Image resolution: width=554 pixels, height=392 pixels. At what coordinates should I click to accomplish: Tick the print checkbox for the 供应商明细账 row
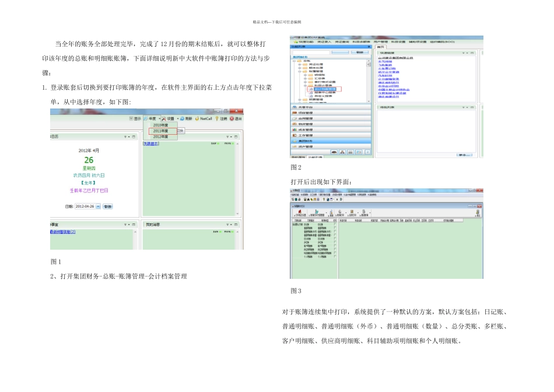pyautogui.click(x=335, y=249)
